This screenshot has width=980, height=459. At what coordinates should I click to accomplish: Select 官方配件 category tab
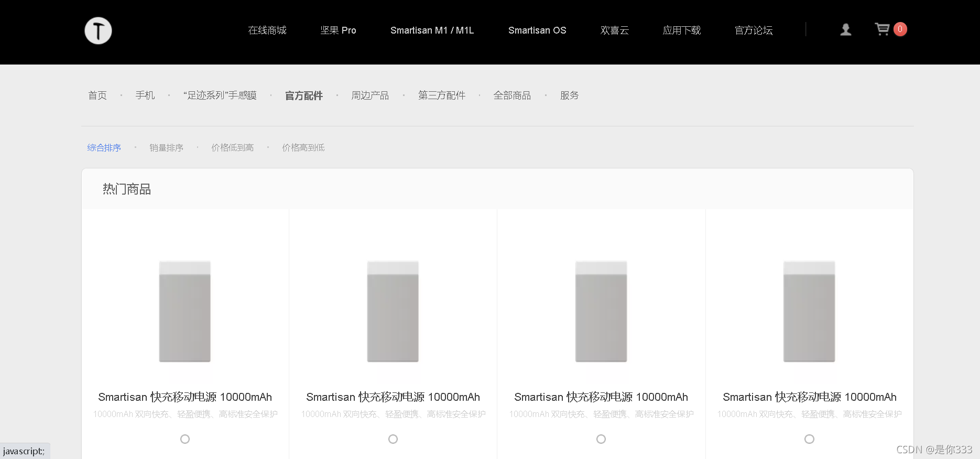pyautogui.click(x=304, y=95)
